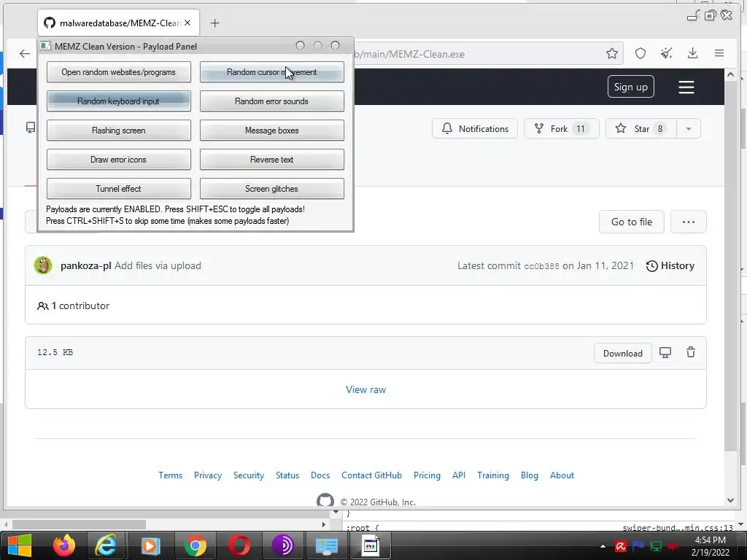747x560 pixels.
Task: Launch Opera from taskbar
Action: pyautogui.click(x=239, y=545)
